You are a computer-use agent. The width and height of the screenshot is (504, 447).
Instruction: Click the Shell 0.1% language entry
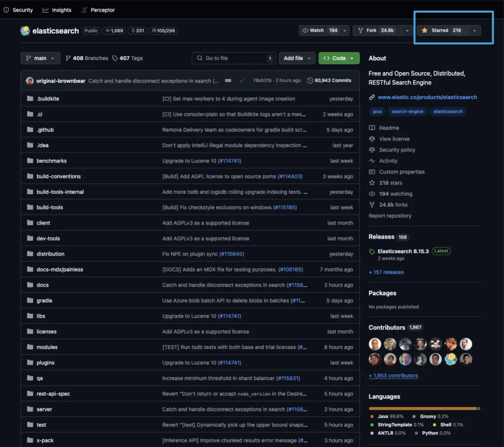448,425
